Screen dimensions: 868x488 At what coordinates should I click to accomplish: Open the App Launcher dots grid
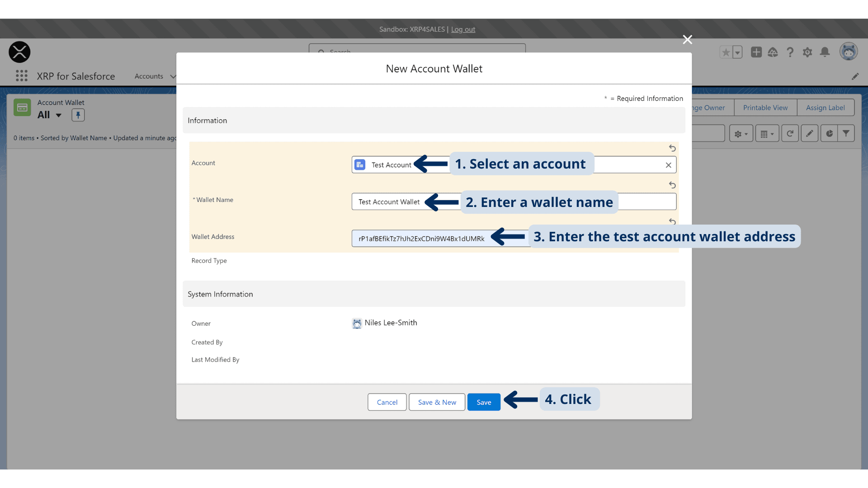21,76
